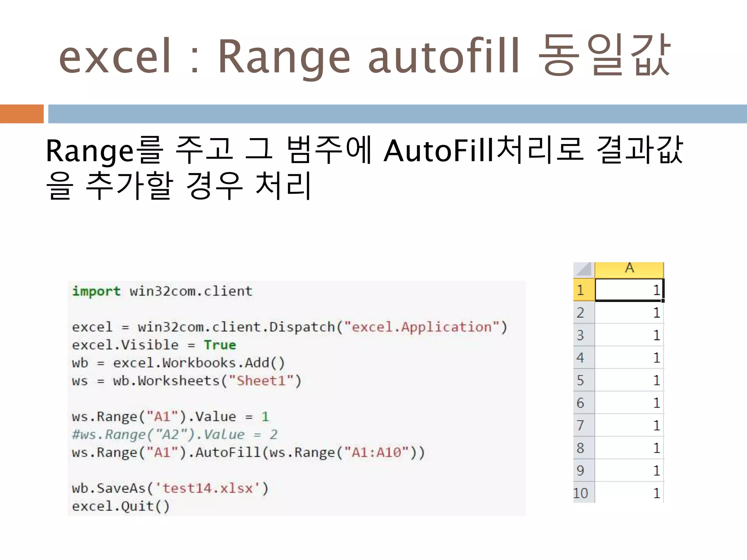Click the commented '#ws.Range("A2")' line

pos(174,435)
